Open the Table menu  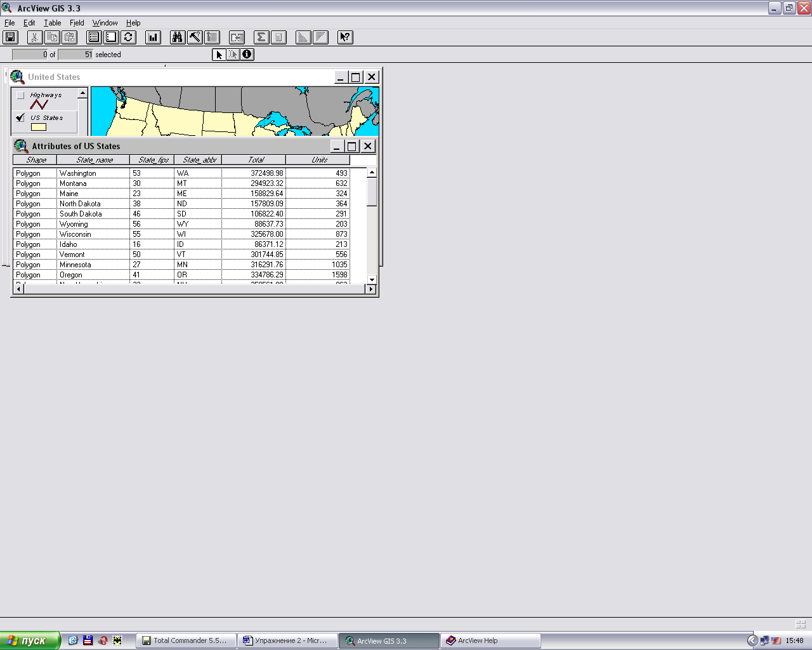53,23
